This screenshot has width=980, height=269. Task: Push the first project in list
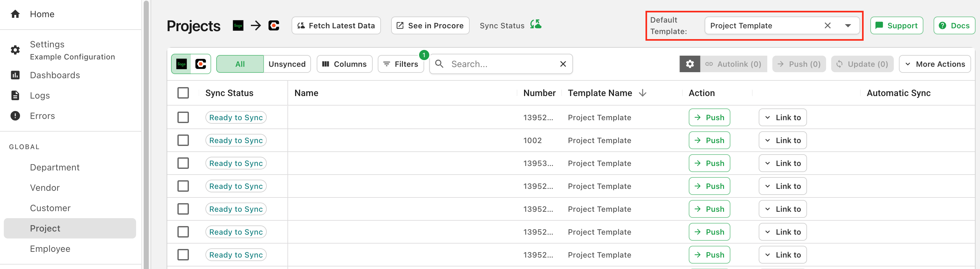(x=709, y=118)
